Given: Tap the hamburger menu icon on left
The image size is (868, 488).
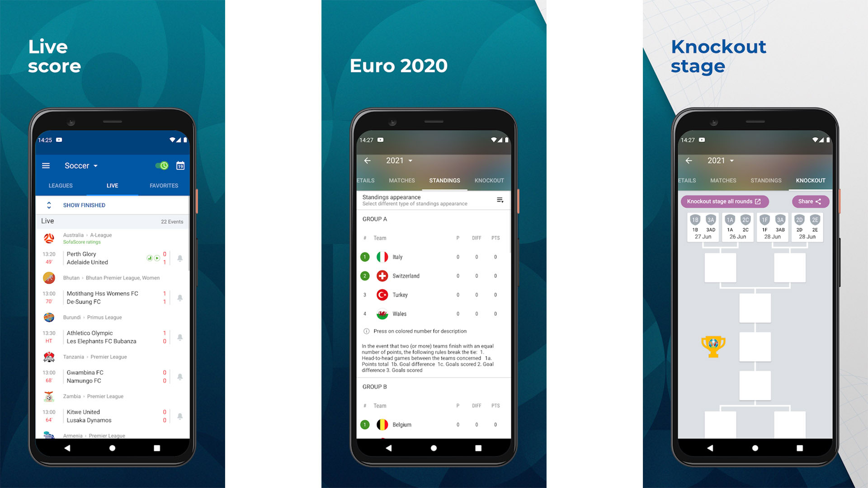Looking at the screenshot, I should pyautogui.click(x=47, y=166).
